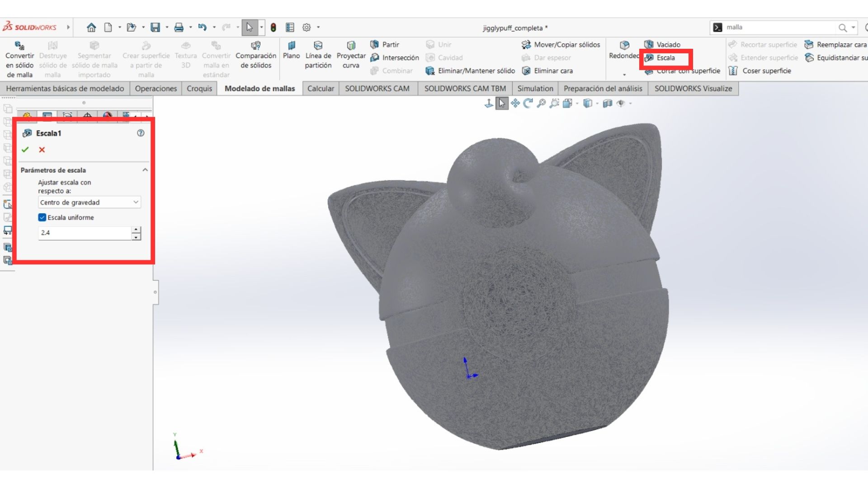Switch to SOLIDWORKS Visualize tab

tap(693, 89)
